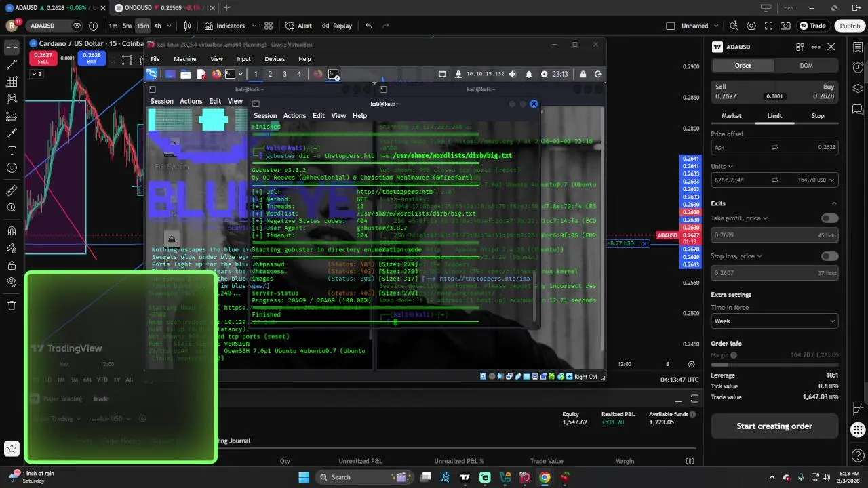Select the Stop order tab
This screenshot has height=488, width=868.
(818, 116)
